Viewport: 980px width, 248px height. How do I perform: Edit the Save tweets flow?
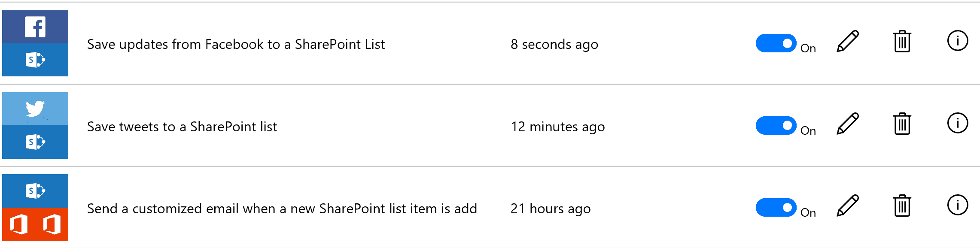pyautogui.click(x=848, y=124)
